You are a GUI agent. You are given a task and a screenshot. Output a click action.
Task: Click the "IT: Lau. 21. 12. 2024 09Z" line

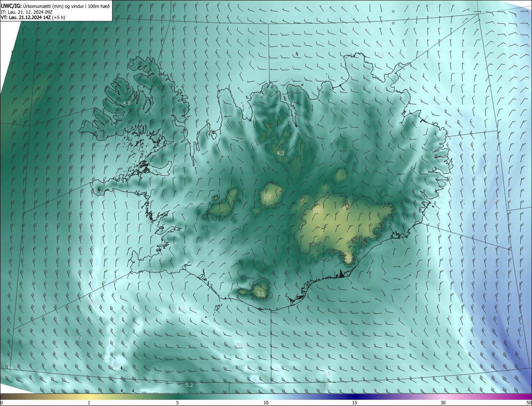(27, 12)
